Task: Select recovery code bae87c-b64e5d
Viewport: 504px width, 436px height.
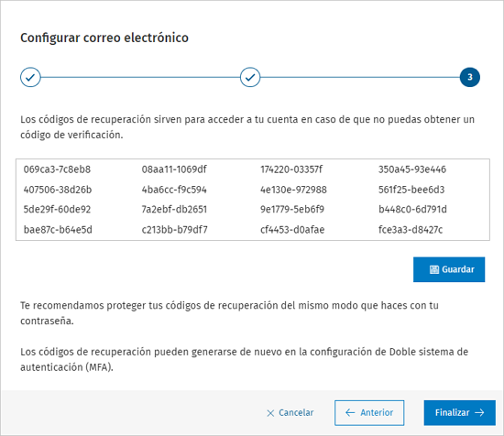Action: (x=58, y=230)
